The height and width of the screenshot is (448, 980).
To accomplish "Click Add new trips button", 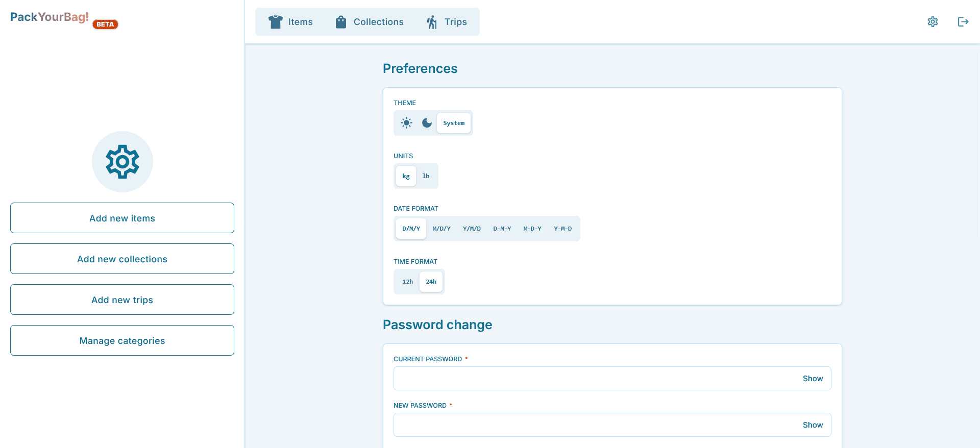I will [122, 300].
